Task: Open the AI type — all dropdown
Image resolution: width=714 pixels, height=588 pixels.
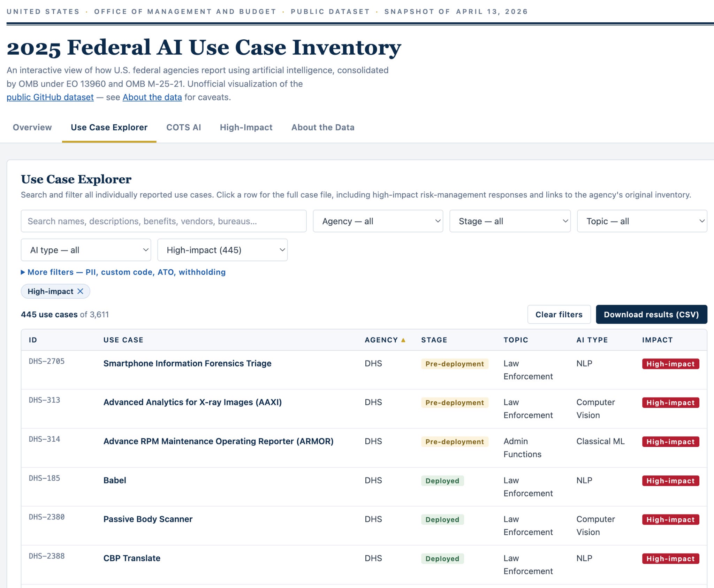Action: (86, 250)
